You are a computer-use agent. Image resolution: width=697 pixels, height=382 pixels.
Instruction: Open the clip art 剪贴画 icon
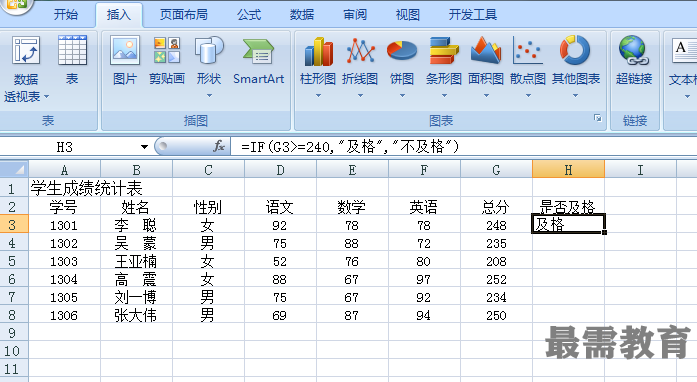[x=167, y=50]
